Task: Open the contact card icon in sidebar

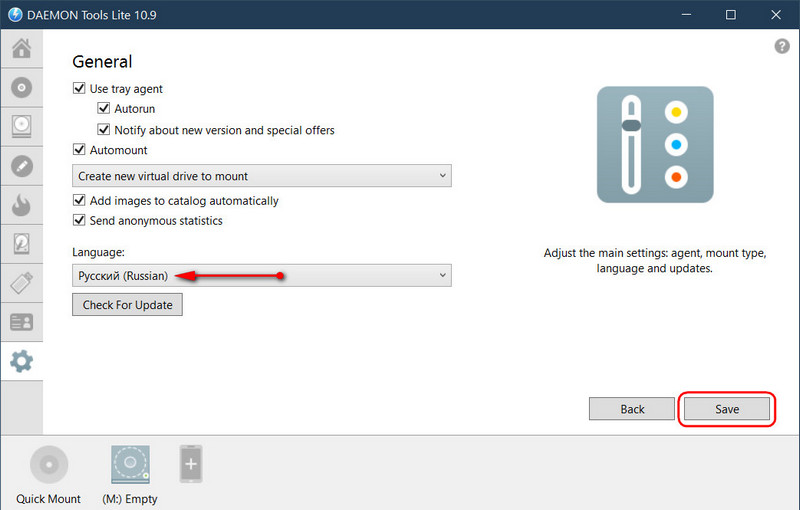Action: point(21,322)
